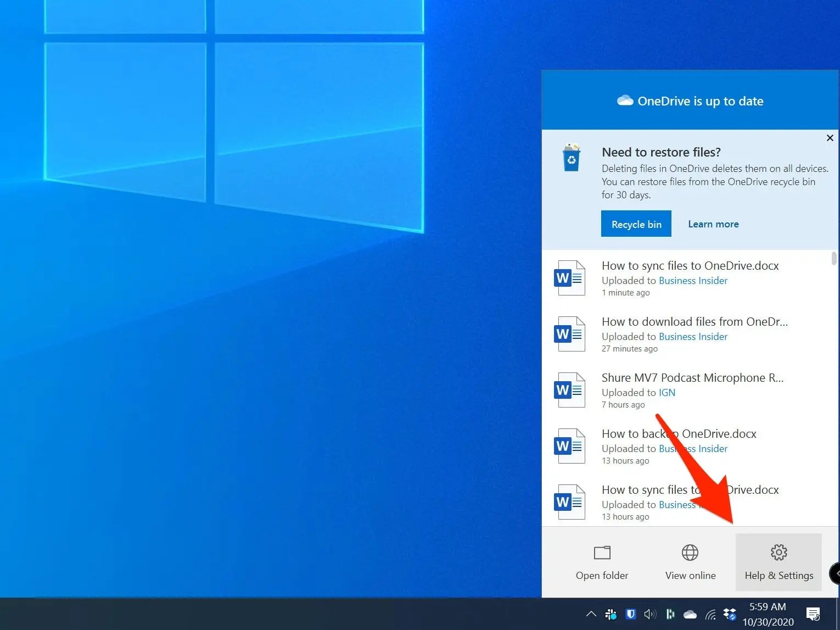Open the Help & Settings gear menu
The image size is (840, 630).
pyautogui.click(x=779, y=562)
